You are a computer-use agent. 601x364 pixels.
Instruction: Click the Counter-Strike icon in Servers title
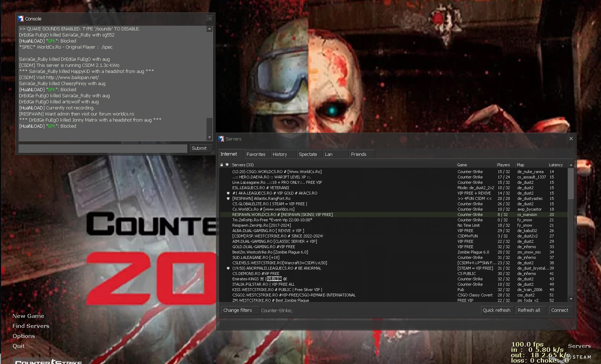click(x=222, y=139)
